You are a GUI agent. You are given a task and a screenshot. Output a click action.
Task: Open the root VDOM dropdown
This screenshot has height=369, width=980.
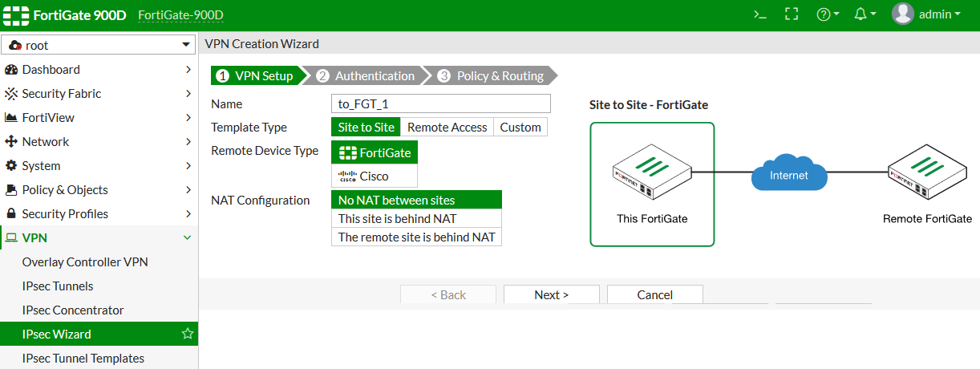tap(99, 46)
